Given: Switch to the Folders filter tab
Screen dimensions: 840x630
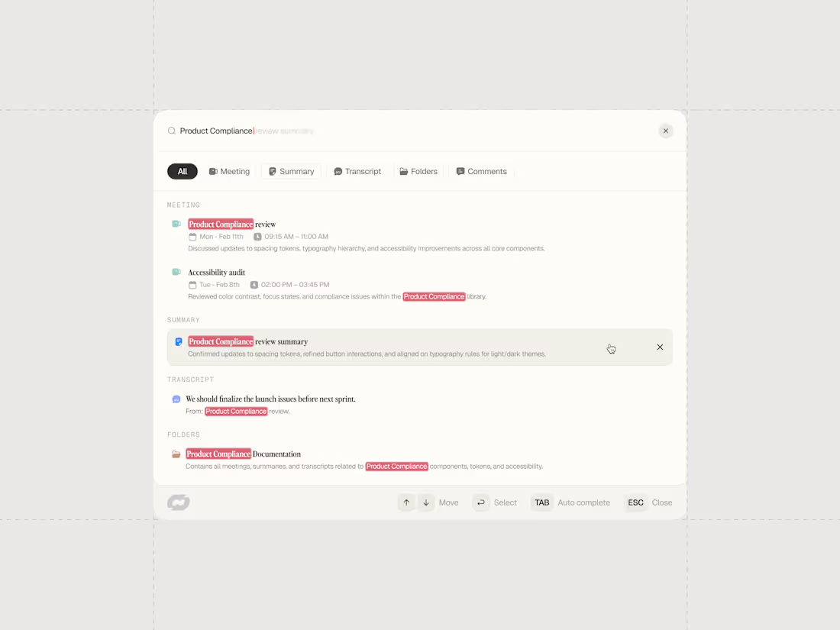Looking at the screenshot, I should pos(418,171).
